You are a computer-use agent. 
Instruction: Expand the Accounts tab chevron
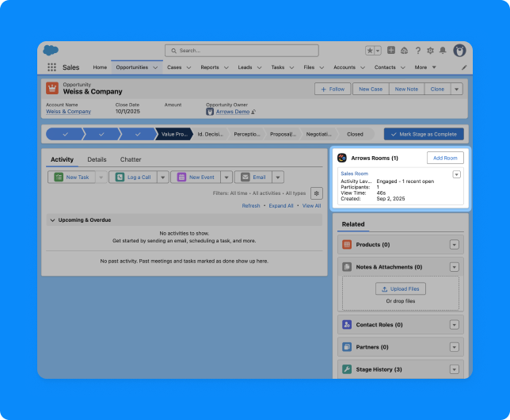[x=363, y=67]
